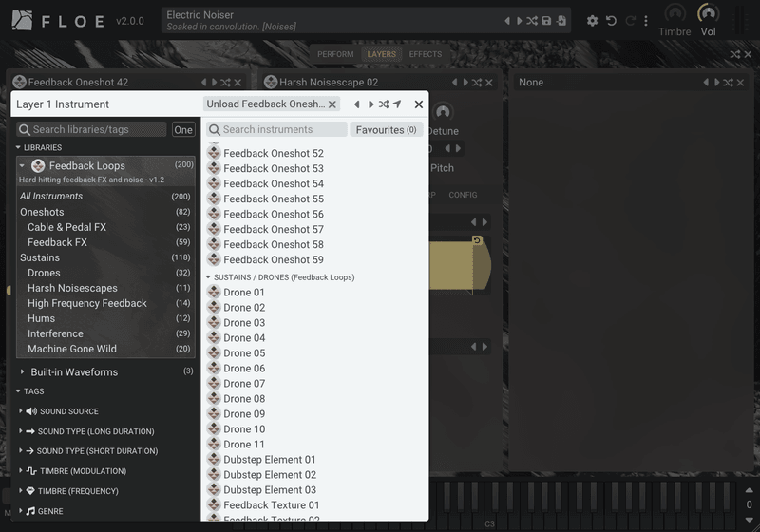Randomise Layer 1 Feedback Oneshot 42 instrument
Viewport: 760px width, 532px height.
(225, 83)
